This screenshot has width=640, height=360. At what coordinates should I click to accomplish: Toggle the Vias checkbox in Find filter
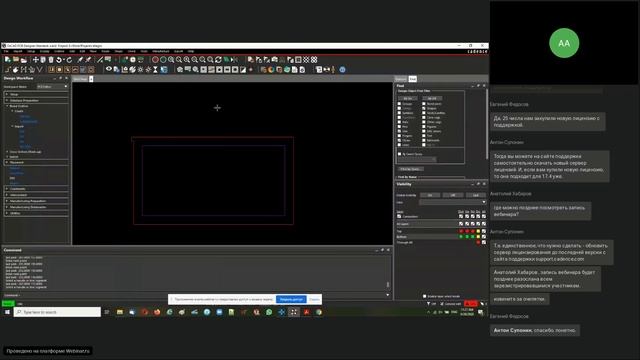399,131
